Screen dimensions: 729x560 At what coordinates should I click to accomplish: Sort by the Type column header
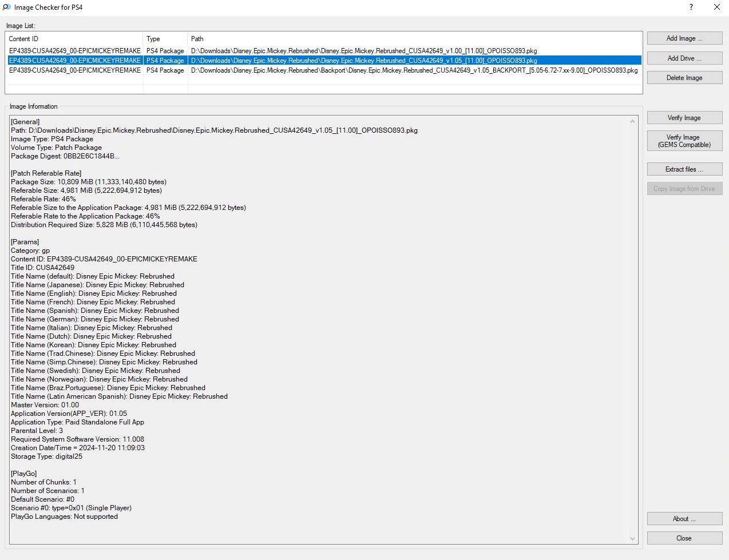pos(165,39)
